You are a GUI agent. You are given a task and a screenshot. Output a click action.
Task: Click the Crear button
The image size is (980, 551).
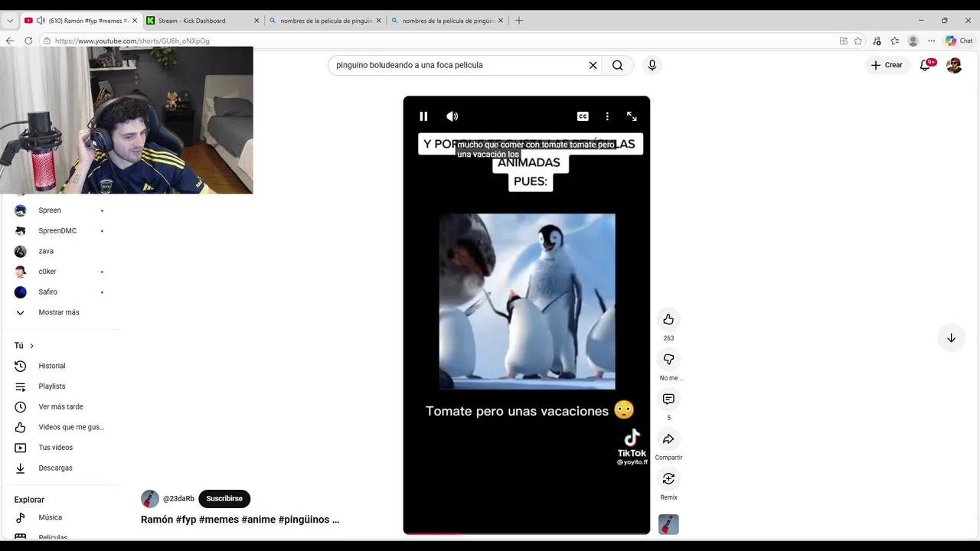pos(887,65)
